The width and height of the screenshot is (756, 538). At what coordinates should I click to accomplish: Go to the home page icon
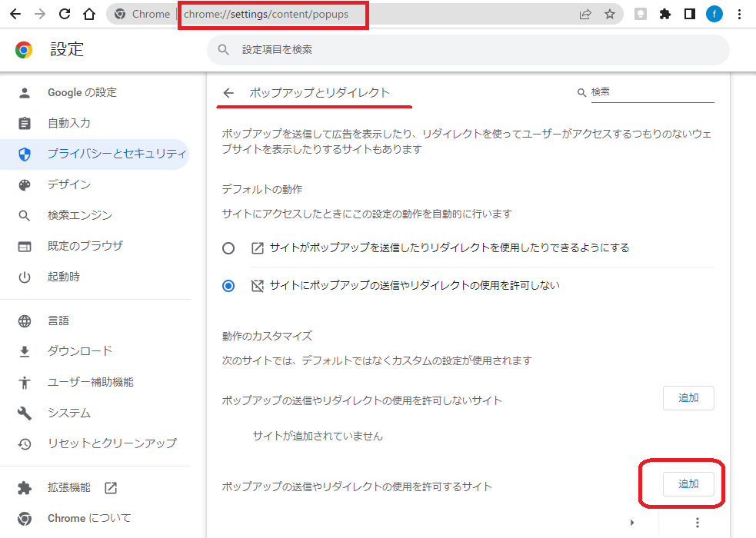click(89, 14)
